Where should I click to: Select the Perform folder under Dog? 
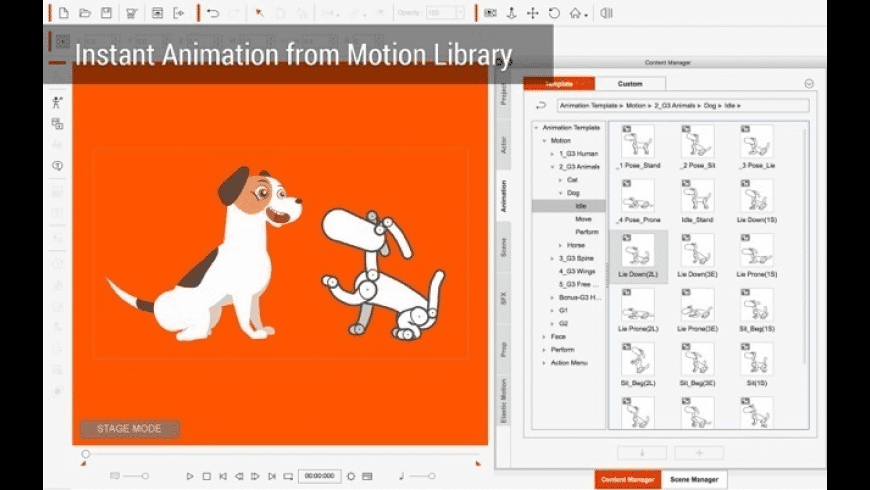586,232
